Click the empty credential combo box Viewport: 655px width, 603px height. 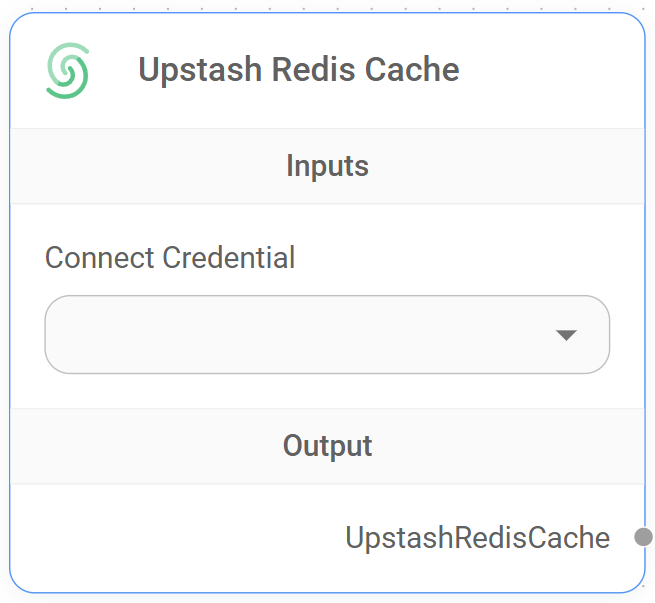[x=300, y=334]
